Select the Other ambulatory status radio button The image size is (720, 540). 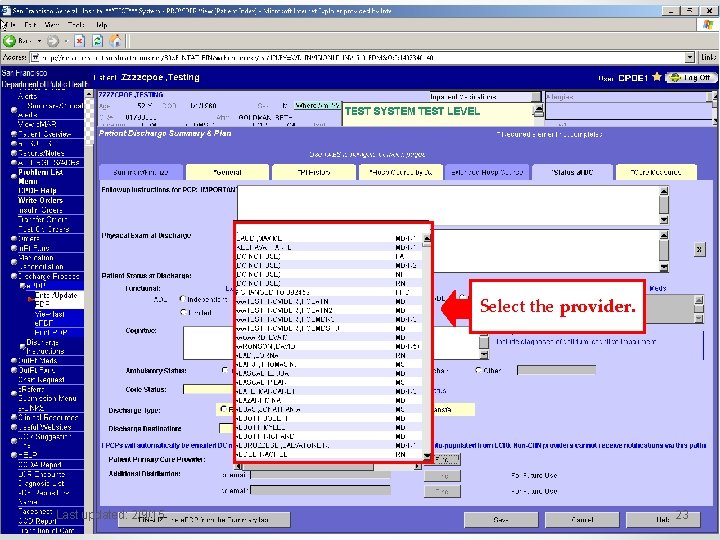[478, 370]
